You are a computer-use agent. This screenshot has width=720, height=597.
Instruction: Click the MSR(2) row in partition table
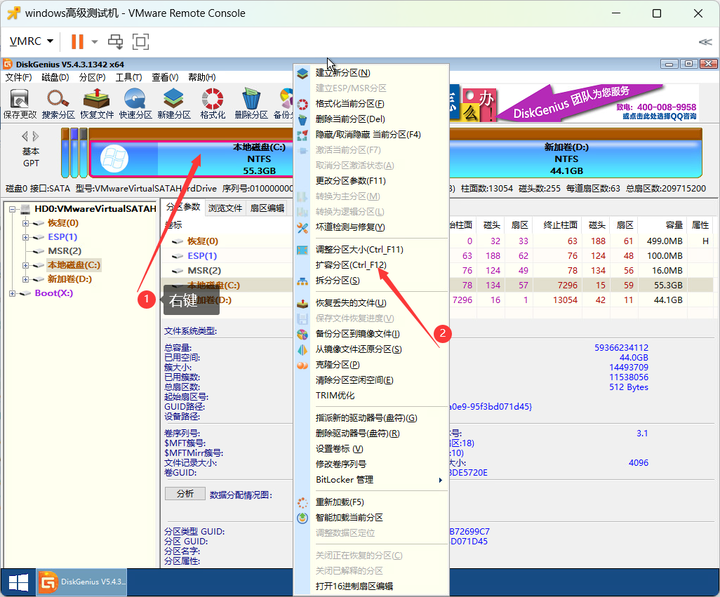pyautogui.click(x=230, y=270)
